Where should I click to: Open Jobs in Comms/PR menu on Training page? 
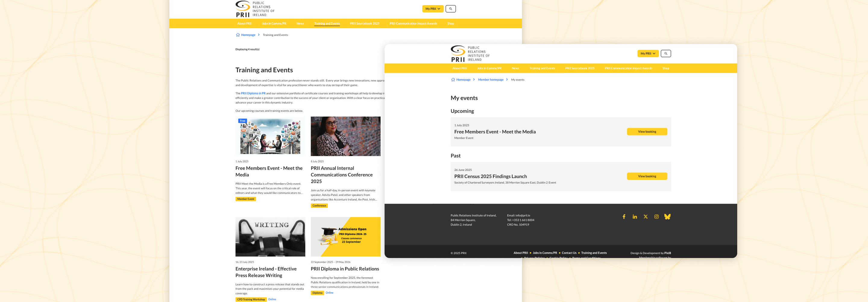274,24
